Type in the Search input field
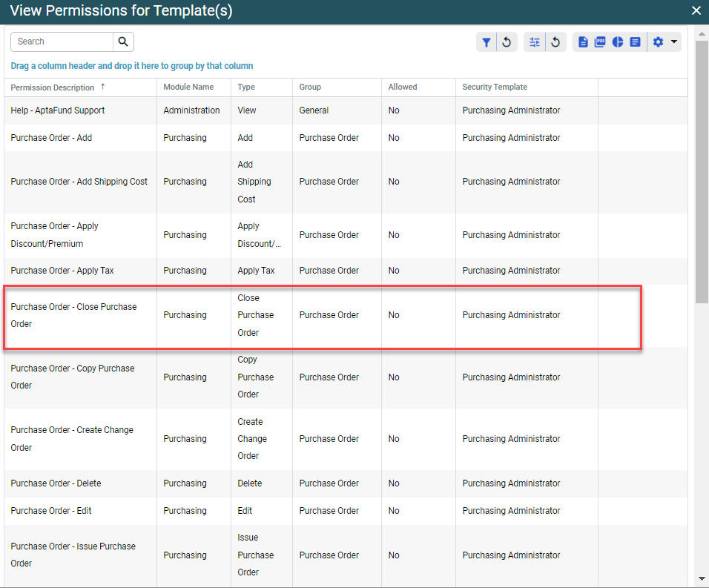 pos(62,42)
